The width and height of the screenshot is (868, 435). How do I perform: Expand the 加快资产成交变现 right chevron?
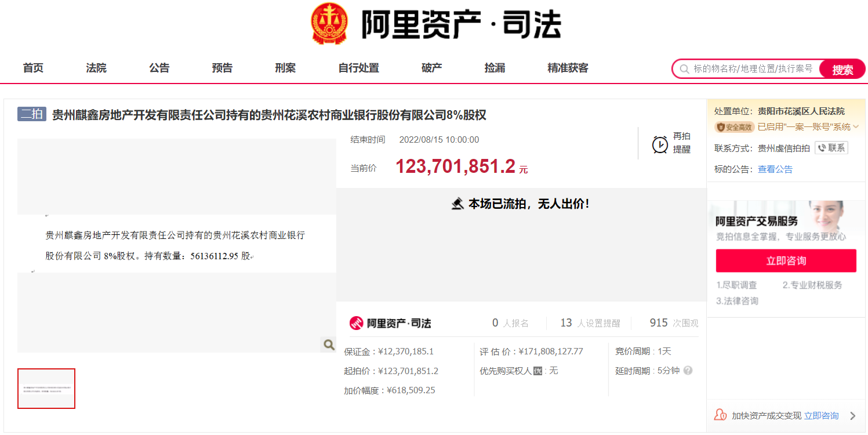852,416
